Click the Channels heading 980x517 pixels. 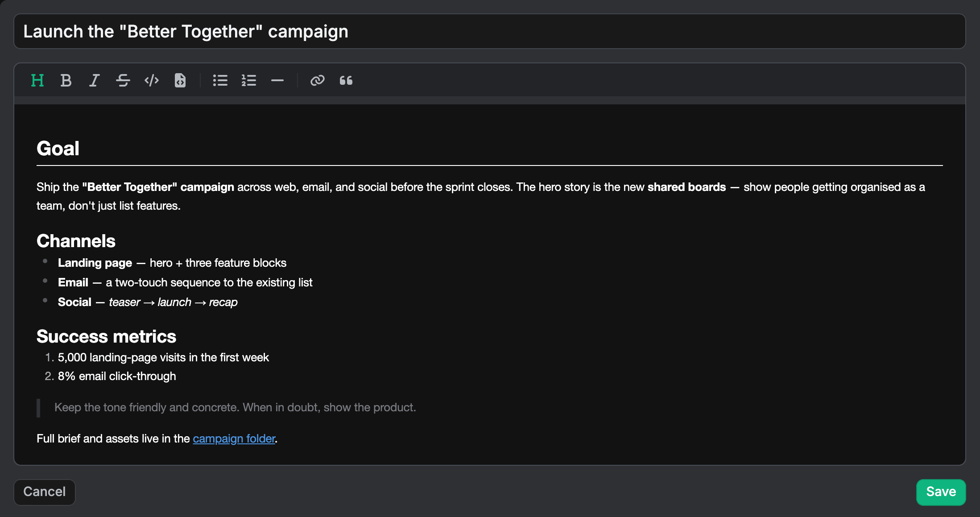pos(76,241)
